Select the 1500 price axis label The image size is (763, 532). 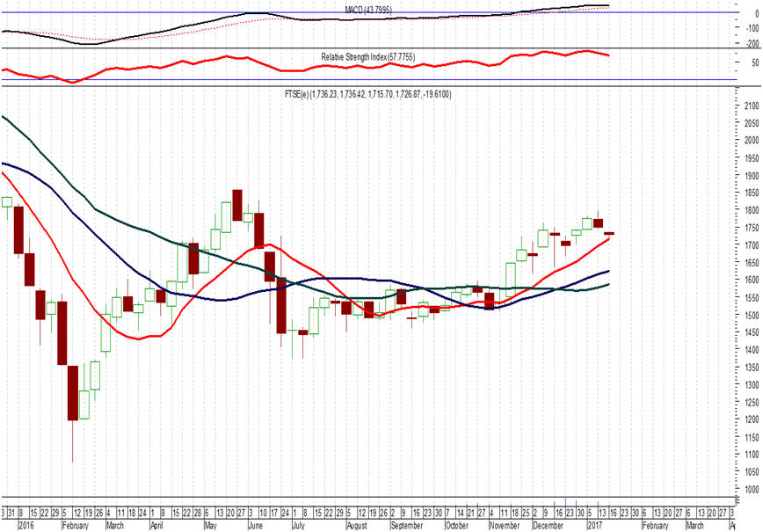pos(752,316)
